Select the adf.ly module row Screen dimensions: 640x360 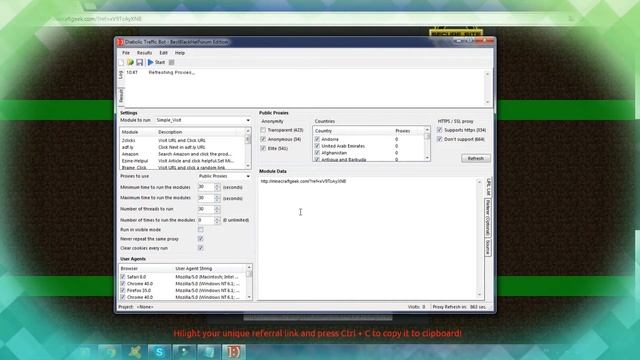pos(182,147)
